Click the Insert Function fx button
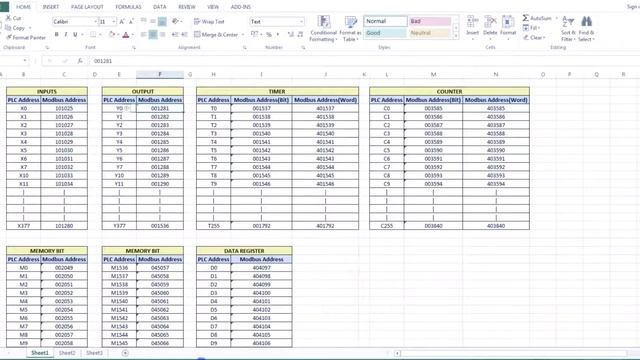Screen dimensions: 640x360 pos(80,61)
